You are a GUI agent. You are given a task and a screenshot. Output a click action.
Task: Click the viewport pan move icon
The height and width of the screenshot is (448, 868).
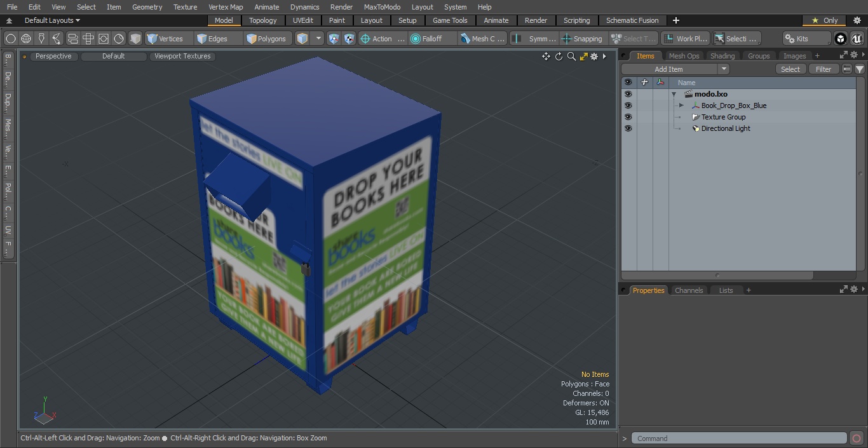pos(546,57)
